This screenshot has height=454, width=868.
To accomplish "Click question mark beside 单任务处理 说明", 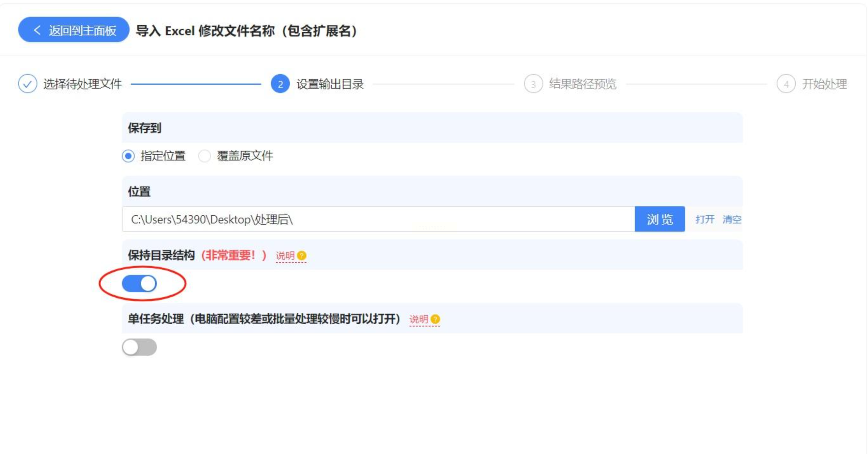I will click(436, 319).
